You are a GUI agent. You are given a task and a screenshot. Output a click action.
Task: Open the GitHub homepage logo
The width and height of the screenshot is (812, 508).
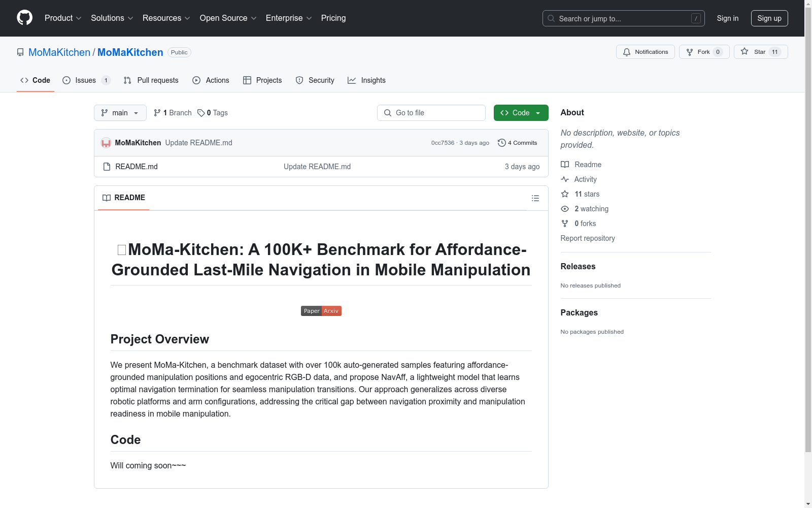24,18
